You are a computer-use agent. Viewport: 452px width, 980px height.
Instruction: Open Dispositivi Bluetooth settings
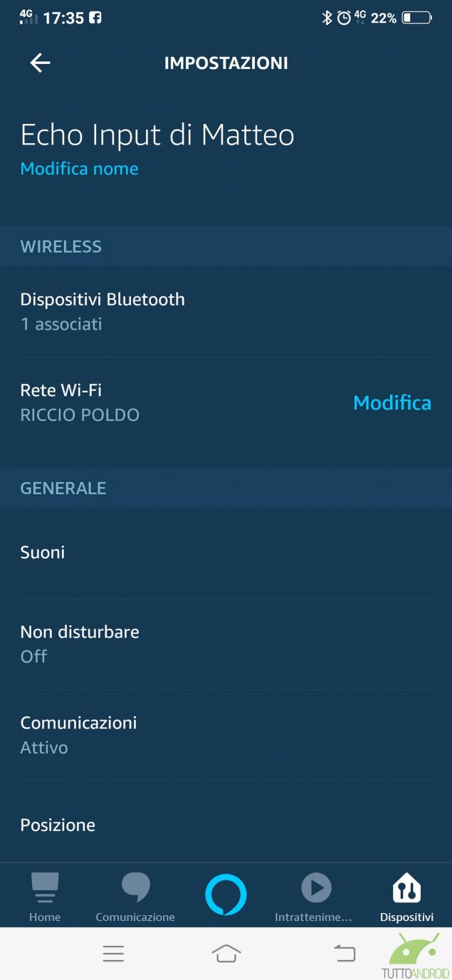103,311
